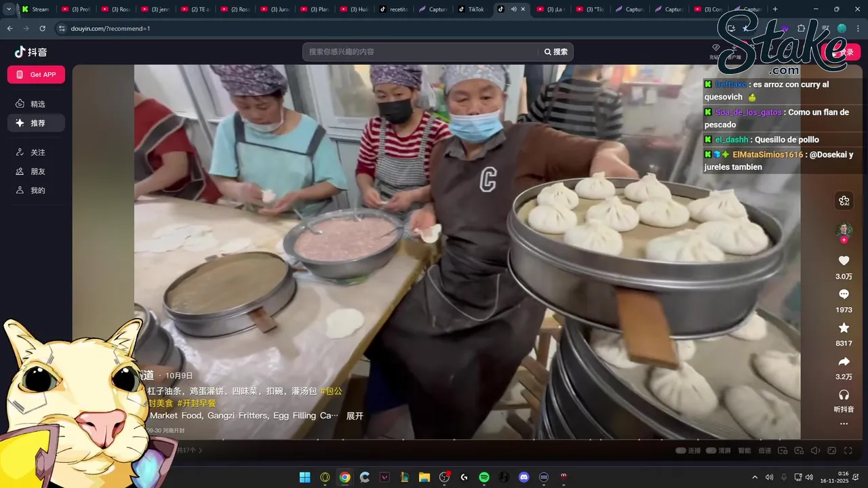
Task: Click the #包公 hashtag link
Action: click(331, 391)
